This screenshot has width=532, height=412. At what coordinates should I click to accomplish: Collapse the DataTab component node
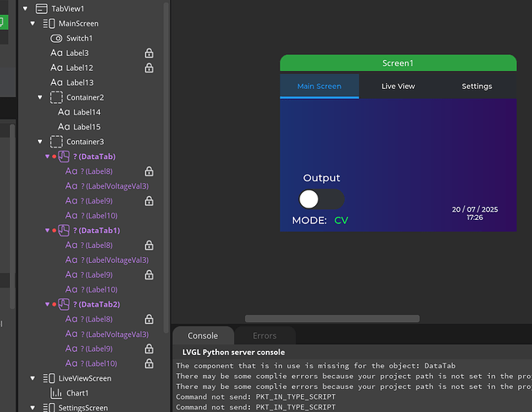coord(47,157)
